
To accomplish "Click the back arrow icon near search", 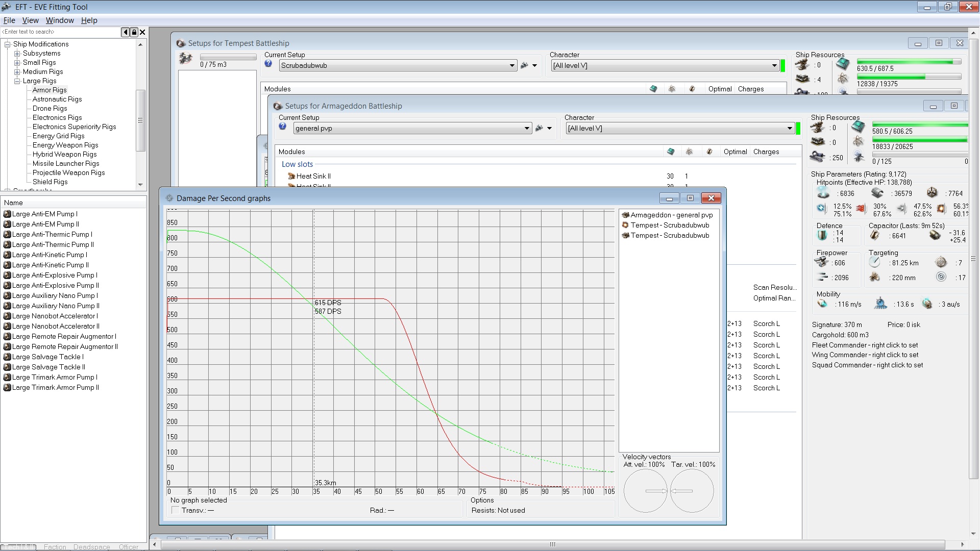I will [x=126, y=32].
